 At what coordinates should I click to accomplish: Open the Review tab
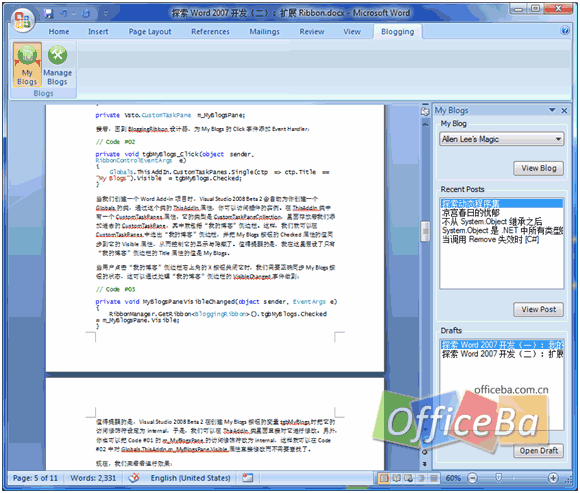pos(312,32)
